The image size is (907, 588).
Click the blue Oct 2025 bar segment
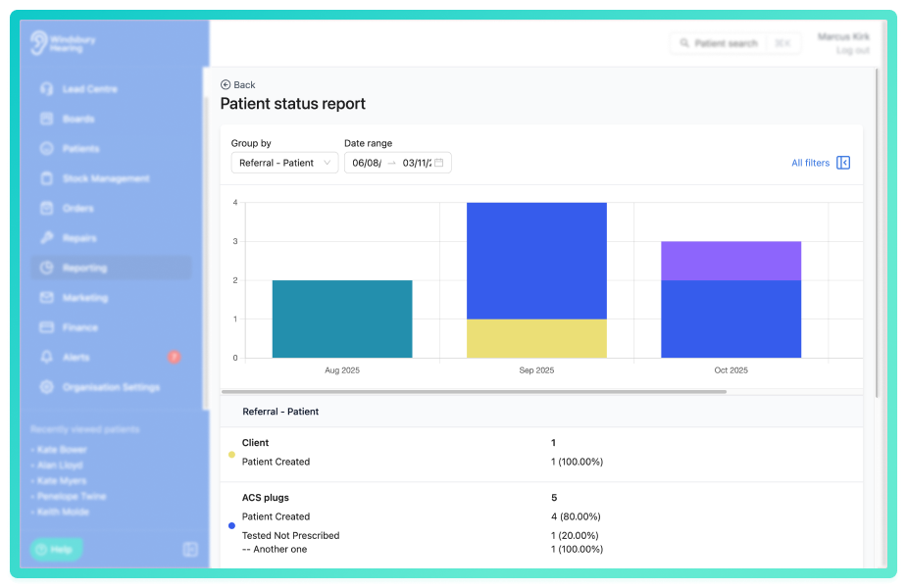[x=731, y=319]
